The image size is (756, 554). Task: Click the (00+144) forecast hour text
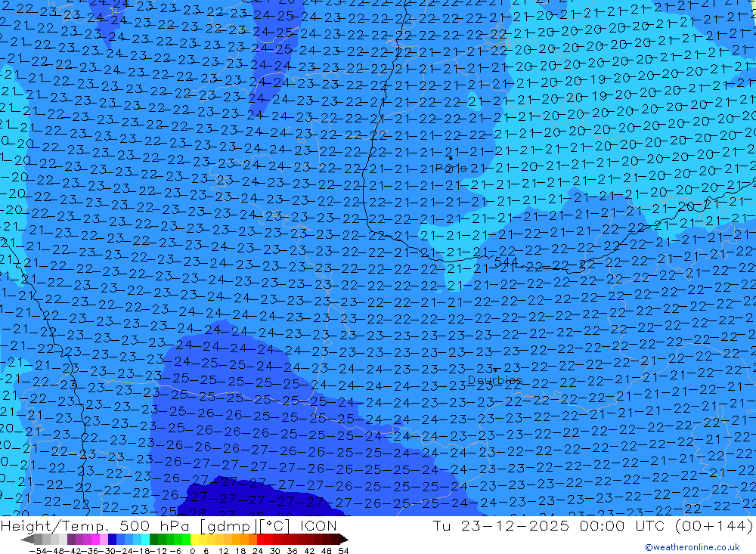(714, 525)
